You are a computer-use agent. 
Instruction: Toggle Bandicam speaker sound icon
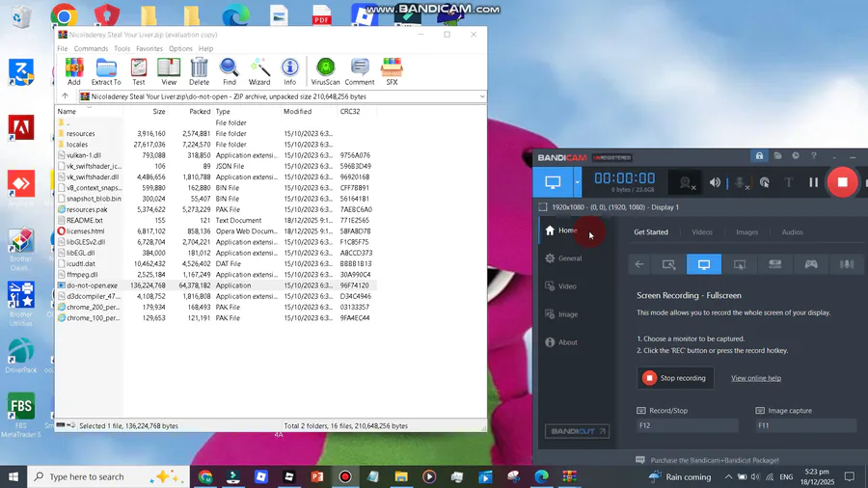click(x=715, y=182)
